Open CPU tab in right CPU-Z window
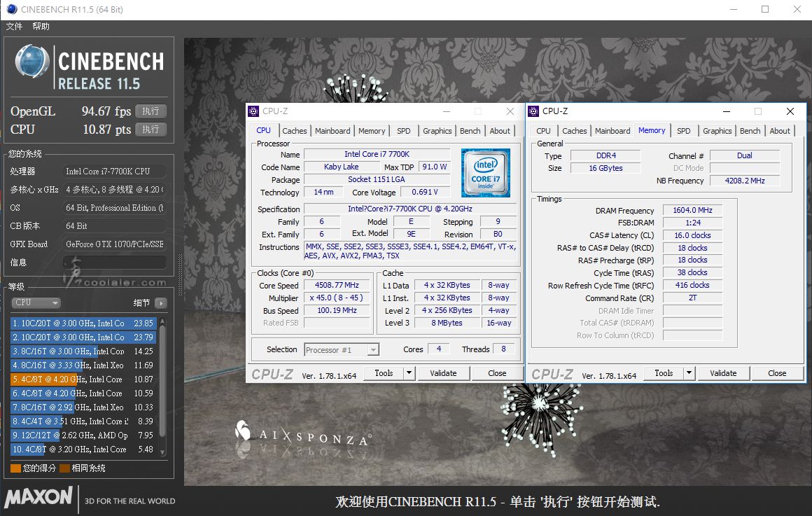Screen dimensions: 812x516 coord(544,131)
